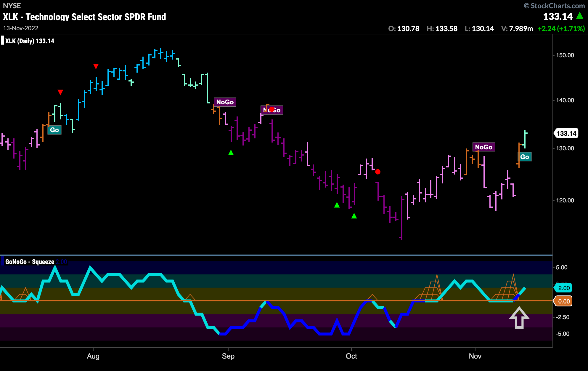Click the partly hidden 'NoGo' label in September
This screenshot has height=371, width=588.
click(x=272, y=110)
